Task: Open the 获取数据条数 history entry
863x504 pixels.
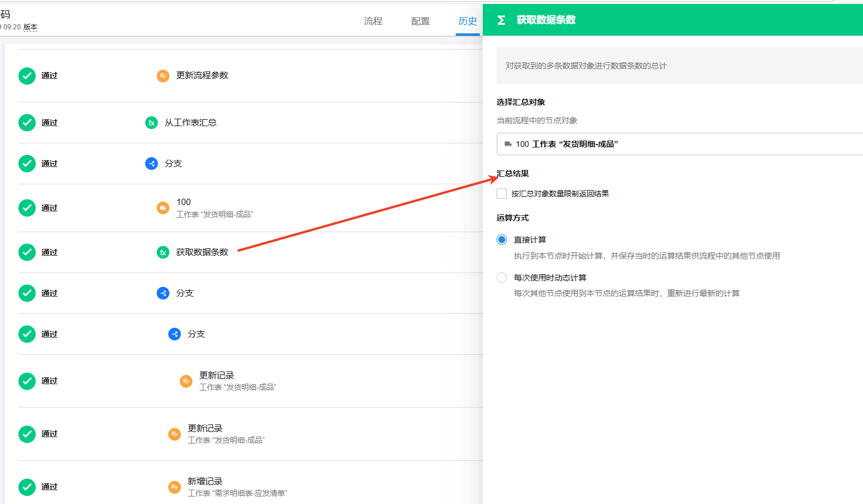Action: point(202,252)
